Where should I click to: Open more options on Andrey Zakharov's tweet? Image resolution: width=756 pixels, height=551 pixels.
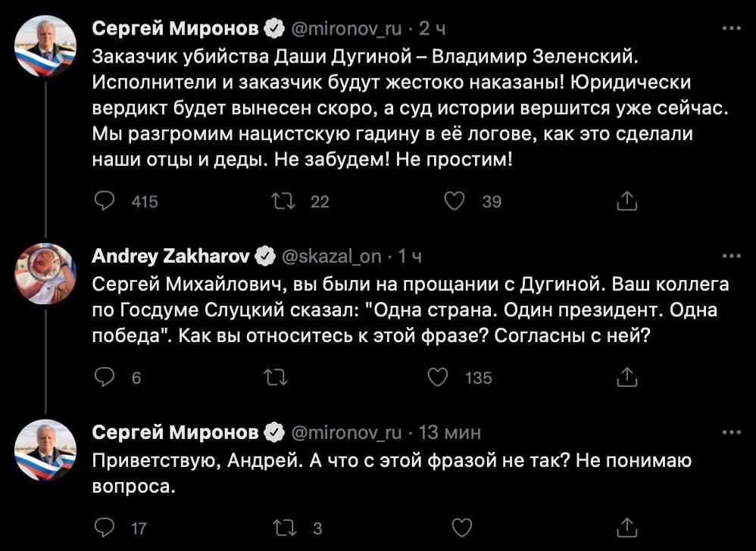pos(731,257)
